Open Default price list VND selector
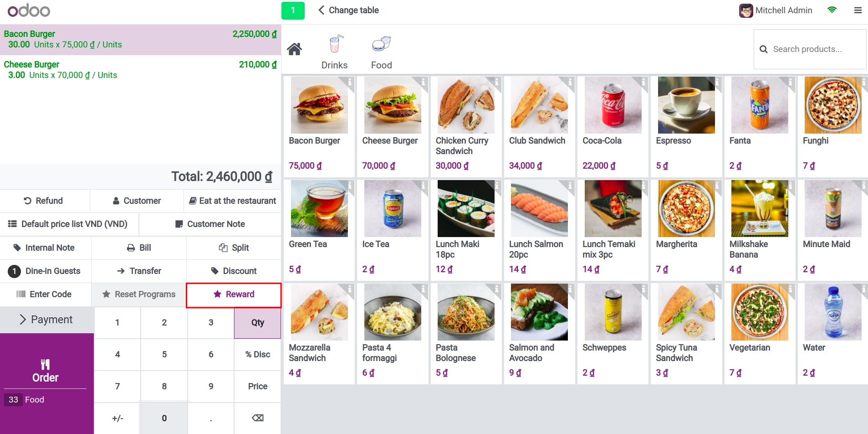 click(69, 224)
